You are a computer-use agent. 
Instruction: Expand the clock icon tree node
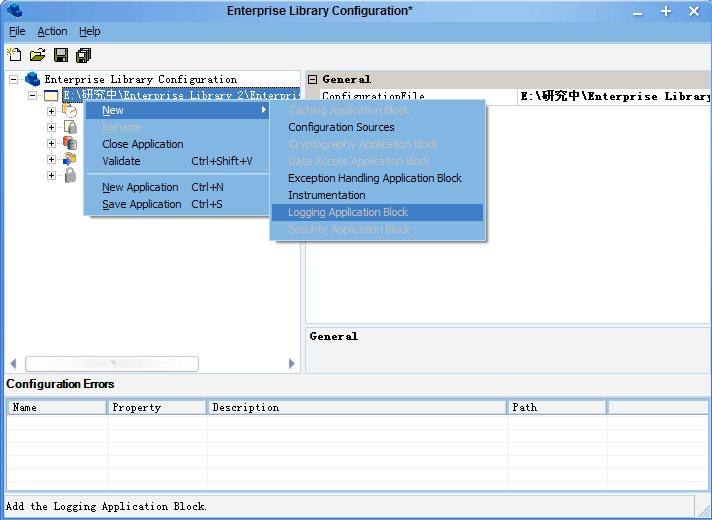click(51, 111)
